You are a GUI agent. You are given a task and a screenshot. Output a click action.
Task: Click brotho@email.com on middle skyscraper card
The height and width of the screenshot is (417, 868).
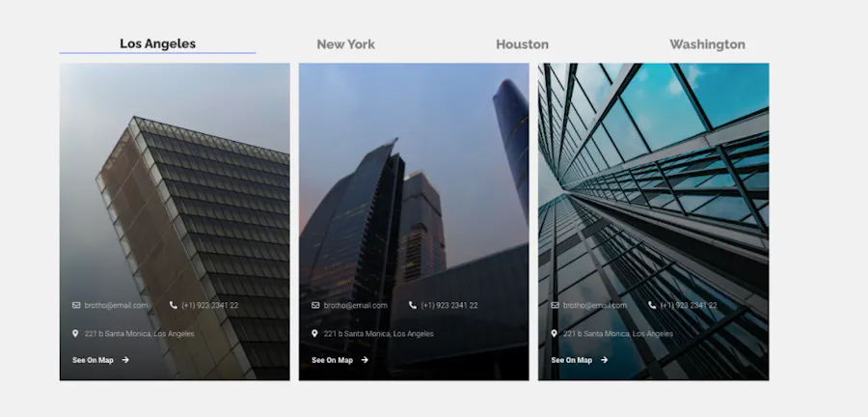355,305
